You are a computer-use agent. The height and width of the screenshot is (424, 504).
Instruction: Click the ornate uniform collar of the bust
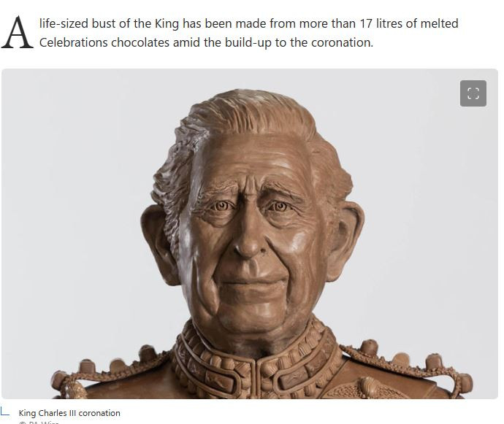click(257, 361)
